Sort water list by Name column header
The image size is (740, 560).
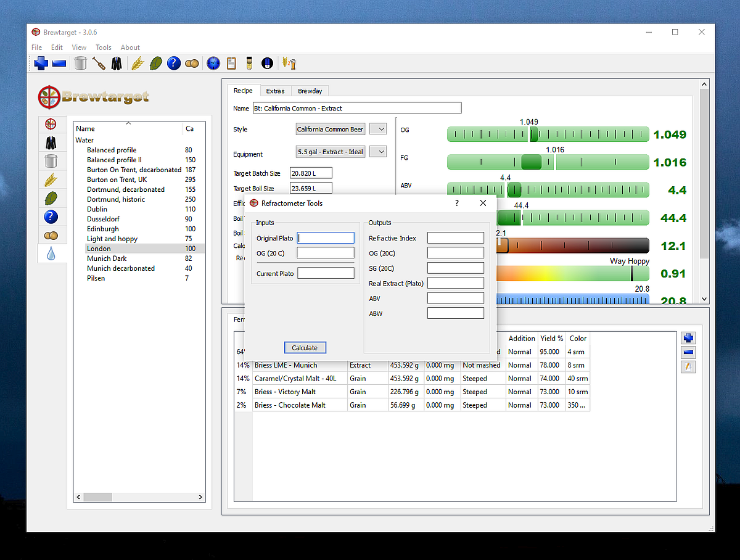tap(128, 128)
